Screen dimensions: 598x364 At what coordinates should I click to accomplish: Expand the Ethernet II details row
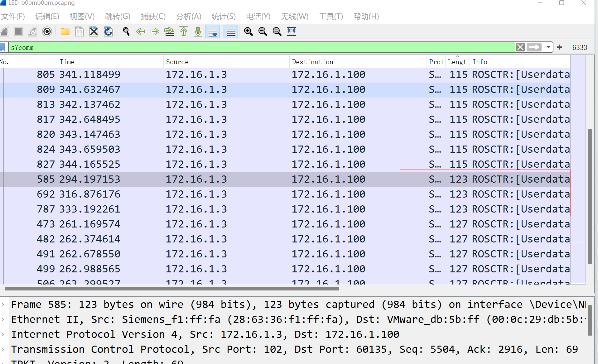[3, 319]
